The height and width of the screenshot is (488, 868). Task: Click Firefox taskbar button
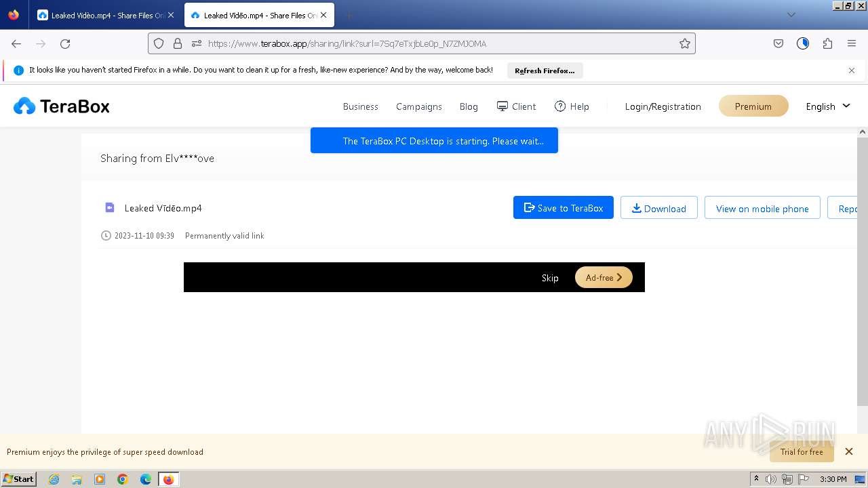tap(168, 479)
